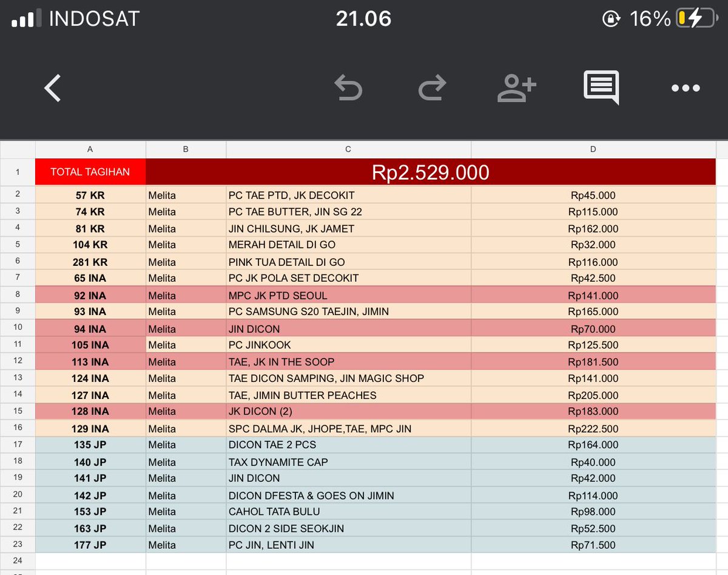
Task: Open share with people icon
Action: pyautogui.click(x=517, y=88)
